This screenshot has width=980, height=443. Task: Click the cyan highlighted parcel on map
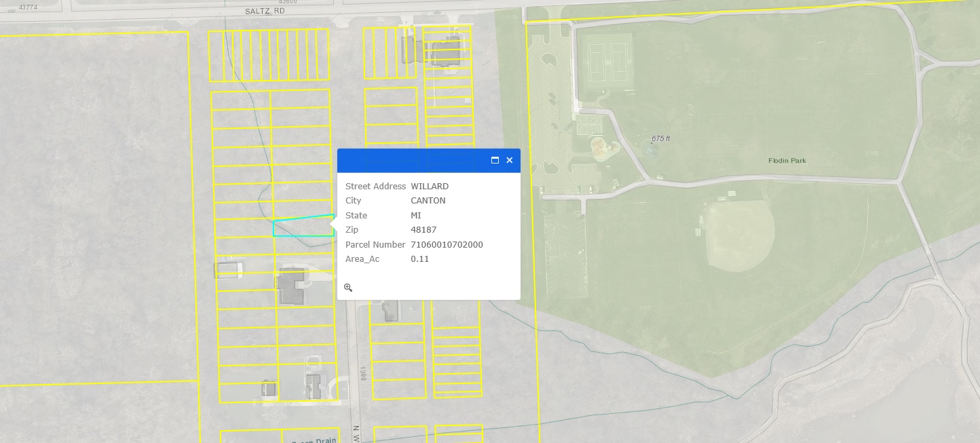tap(303, 227)
